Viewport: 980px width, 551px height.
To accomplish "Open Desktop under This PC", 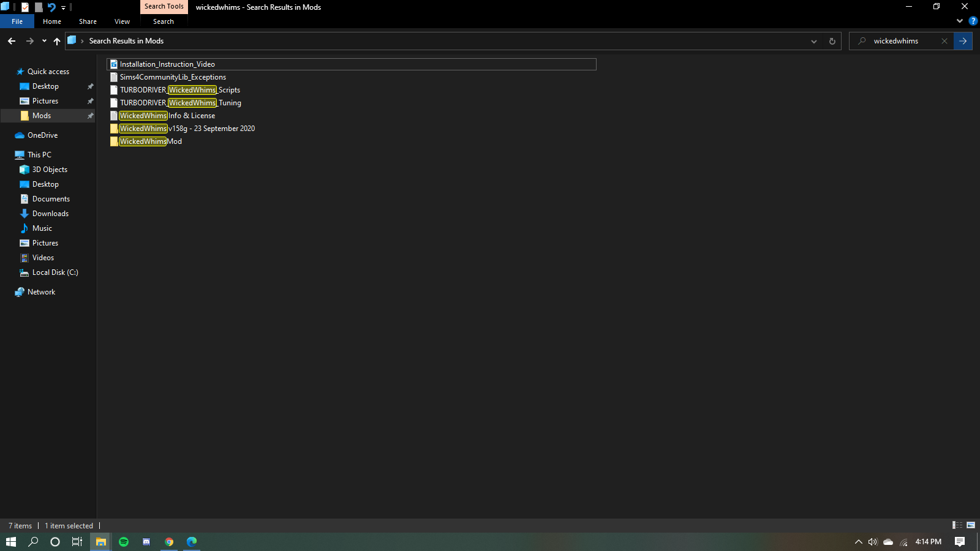I will coord(45,184).
